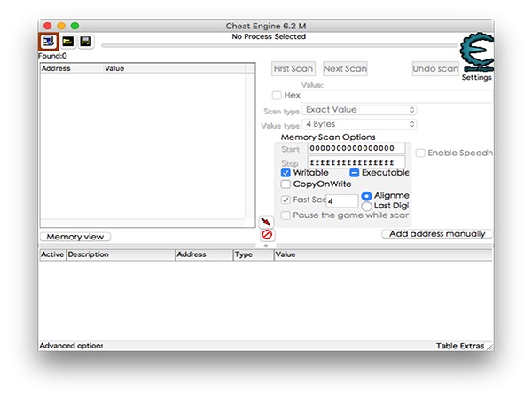Click the Type column header
Image resolution: width=532 pixels, height=399 pixels.
tap(254, 254)
